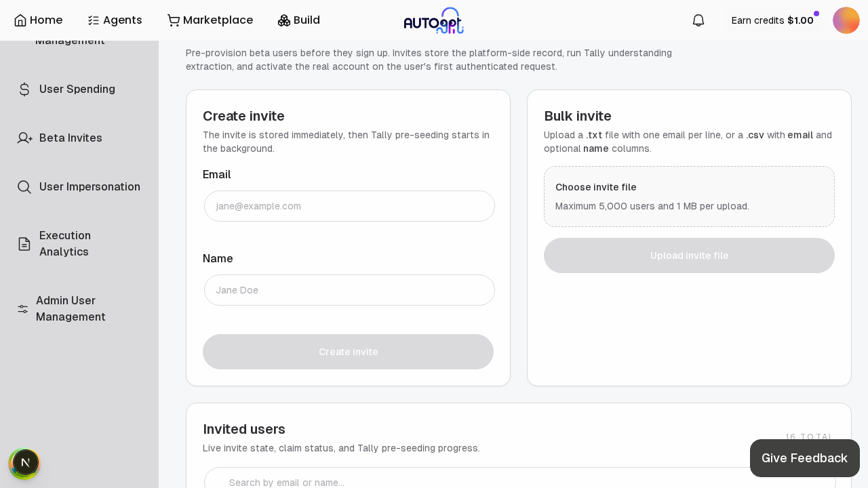Click the Beta Invites person-plus icon
Image resolution: width=868 pixels, height=488 pixels.
[x=24, y=138]
